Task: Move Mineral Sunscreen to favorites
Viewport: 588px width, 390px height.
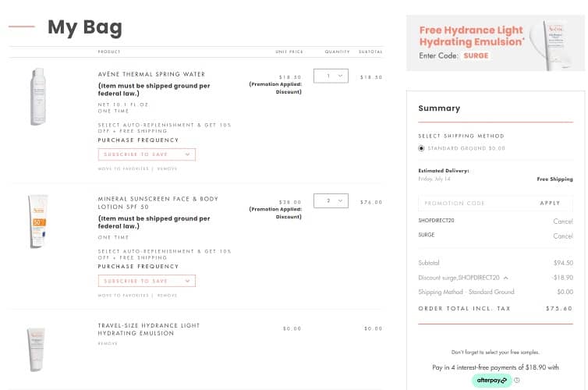Action: click(123, 296)
